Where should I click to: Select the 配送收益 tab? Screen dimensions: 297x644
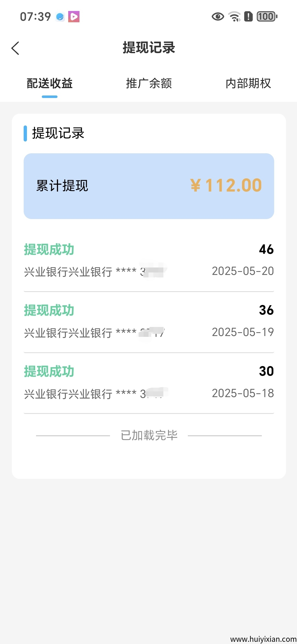[50, 83]
